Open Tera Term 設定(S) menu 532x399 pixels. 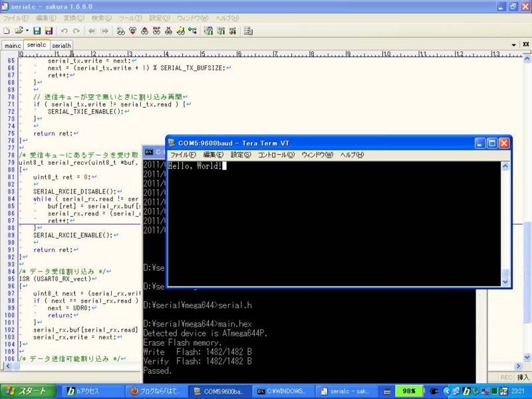click(x=241, y=155)
